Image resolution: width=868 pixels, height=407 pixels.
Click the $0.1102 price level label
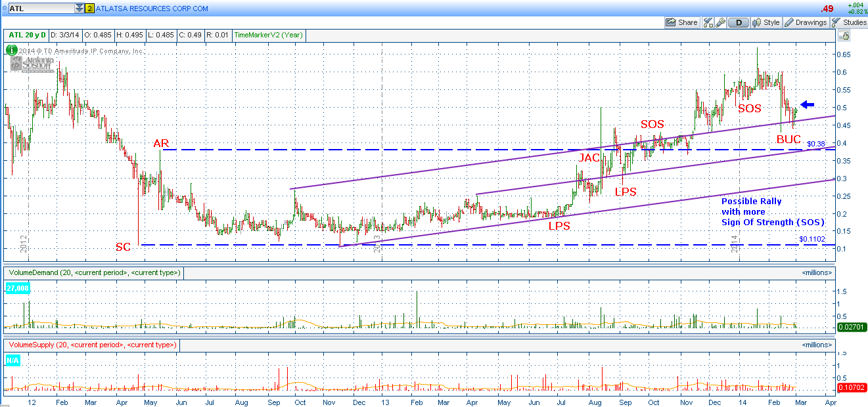coord(811,240)
